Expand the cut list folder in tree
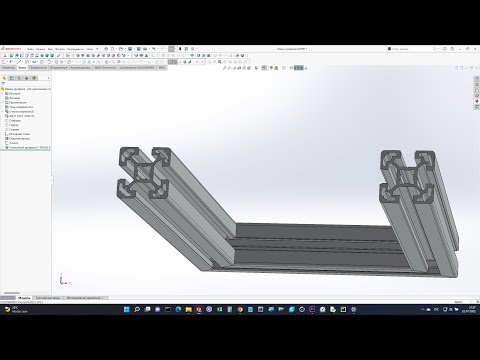The height and width of the screenshot is (360, 480). (3, 111)
